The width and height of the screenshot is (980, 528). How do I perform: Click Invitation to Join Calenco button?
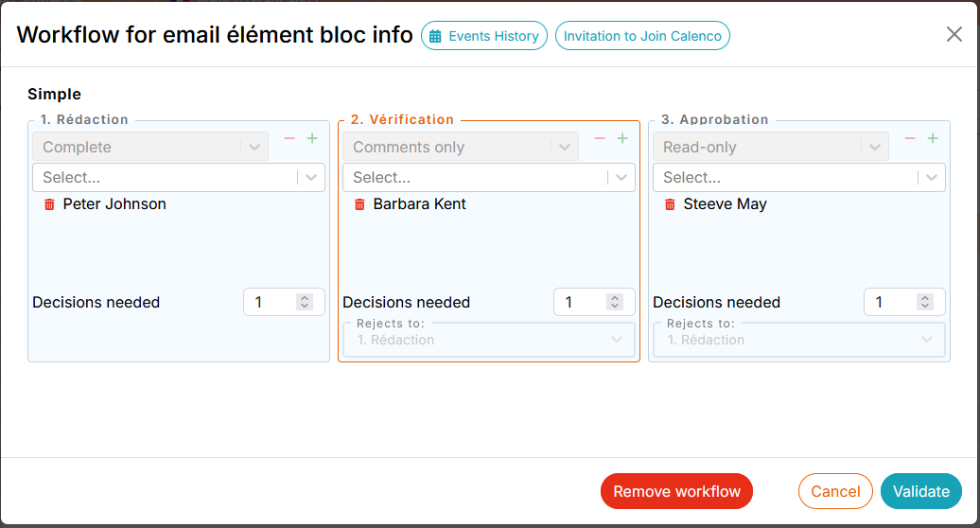(642, 37)
